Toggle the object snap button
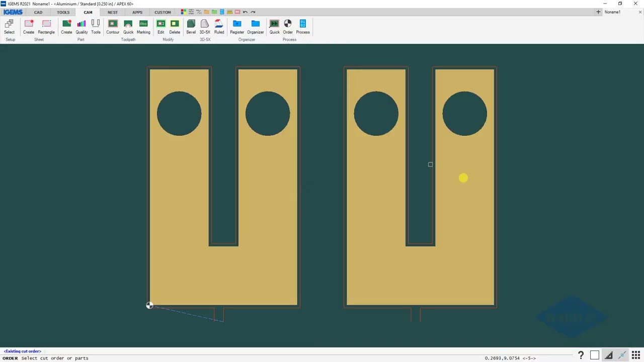The image size is (644, 362). click(622, 355)
